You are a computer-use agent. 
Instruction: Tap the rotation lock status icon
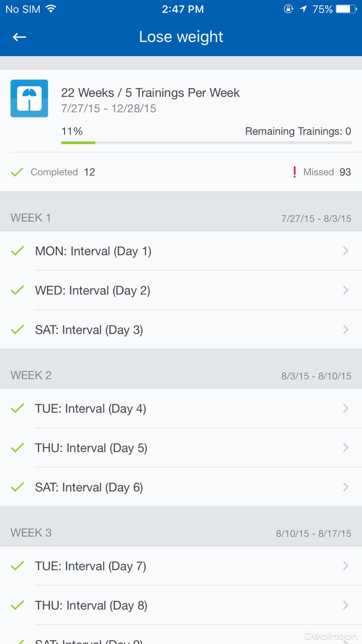coord(288,9)
